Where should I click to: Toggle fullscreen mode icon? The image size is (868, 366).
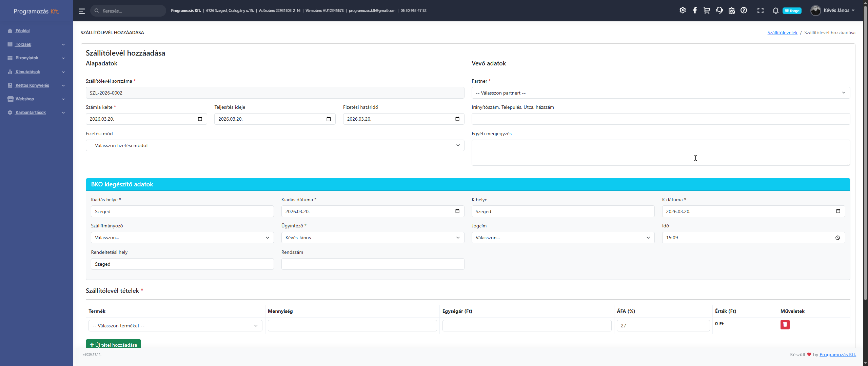click(761, 11)
